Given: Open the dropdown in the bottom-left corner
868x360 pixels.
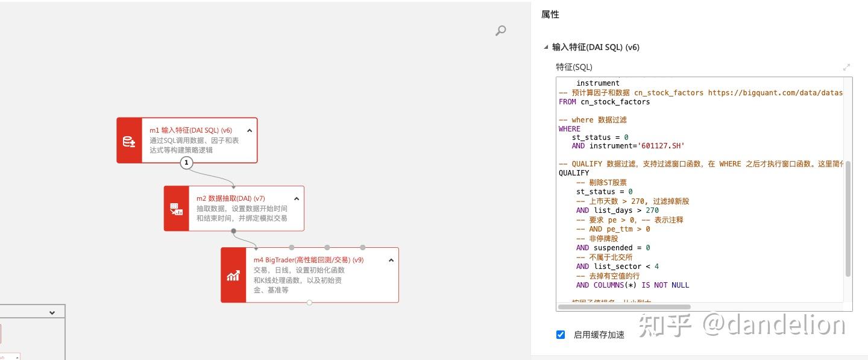Looking at the screenshot, I should tap(51, 311).
